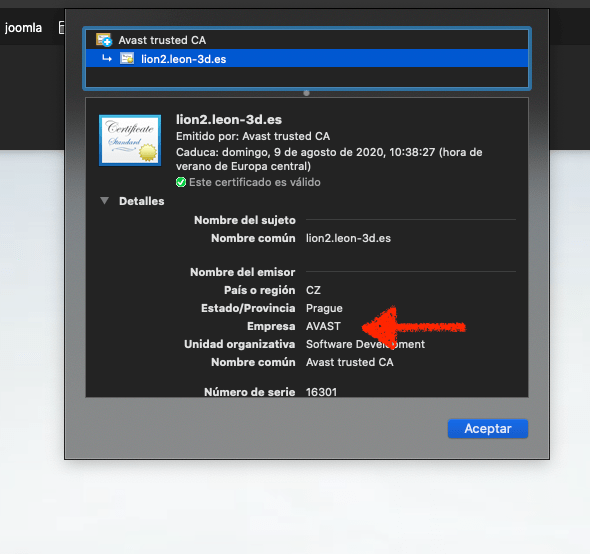Select lion2.leon-3d.es certificate in chain list
Viewport: 590px width, 554px height.
pyautogui.click(x=307, y=58)
